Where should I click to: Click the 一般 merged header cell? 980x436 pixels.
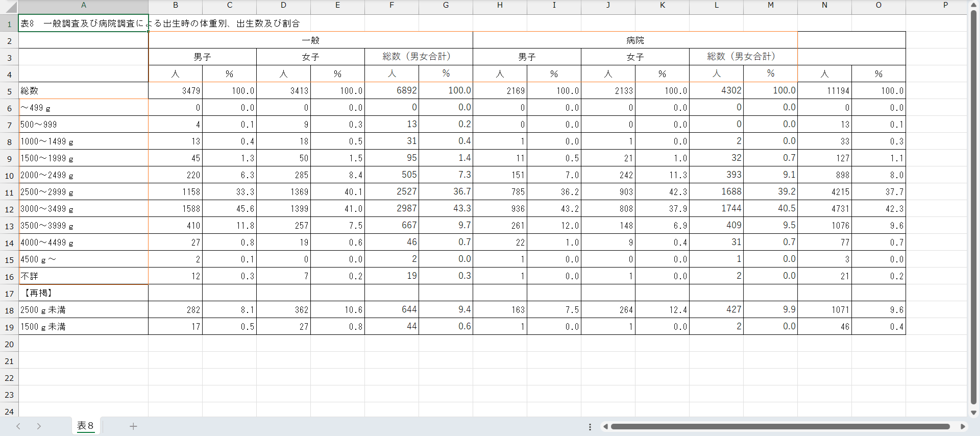pyautogui.click(x=310, y=40)
